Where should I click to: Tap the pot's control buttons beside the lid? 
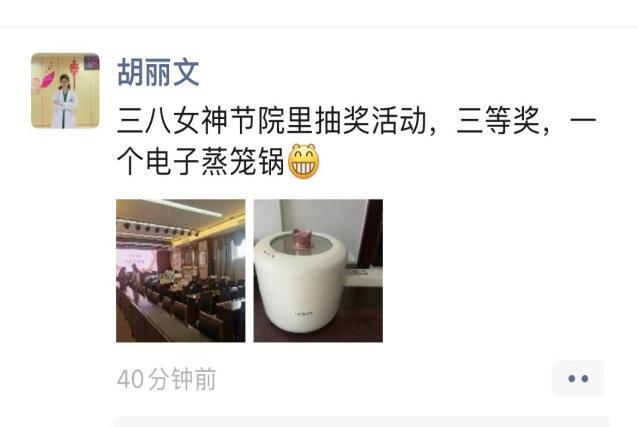[x=267, y=254]
